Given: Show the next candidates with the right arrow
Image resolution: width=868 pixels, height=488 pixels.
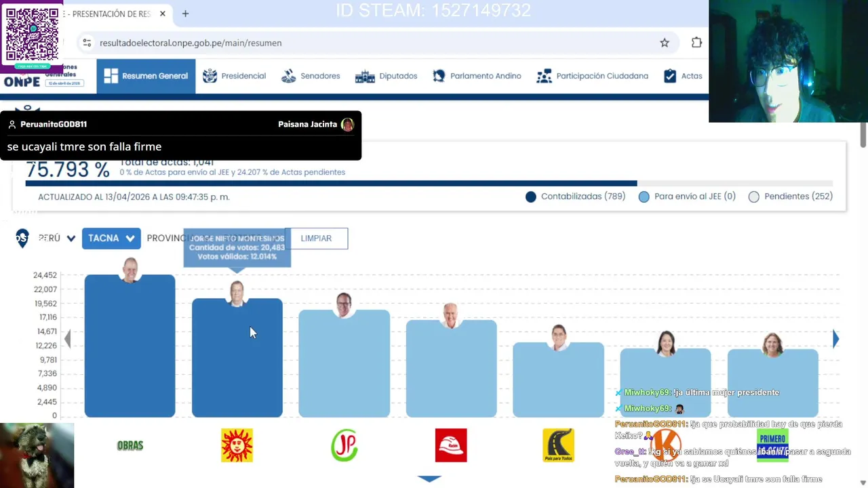Looking at the screenshot, I should point(835,339).
